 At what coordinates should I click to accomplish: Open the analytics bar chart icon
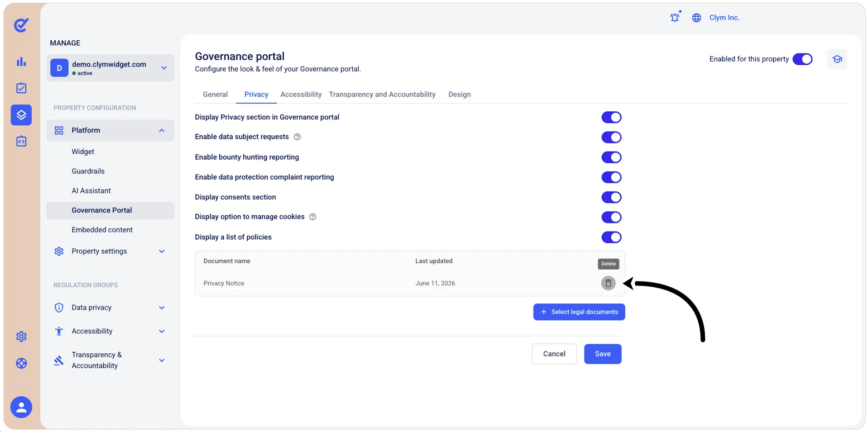21,62
